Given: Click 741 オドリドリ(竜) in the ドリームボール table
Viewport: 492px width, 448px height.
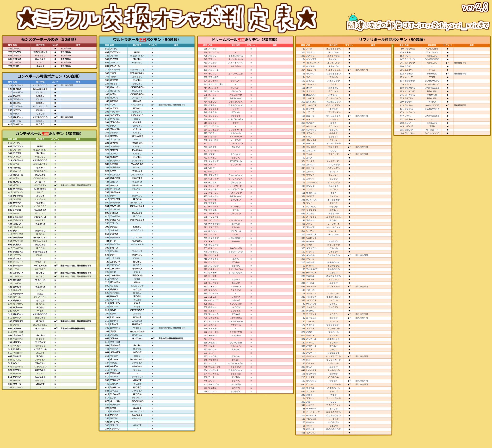Looking at the screenshot, I should (213, 84).
